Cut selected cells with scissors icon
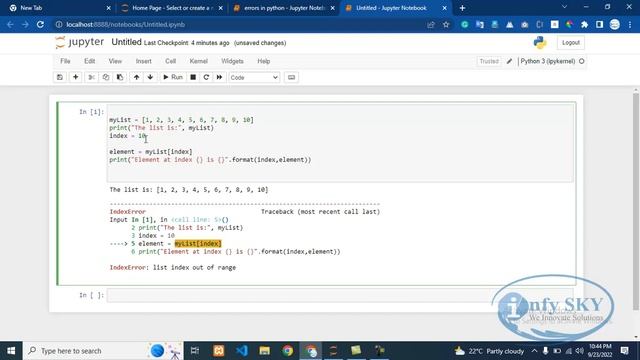The width and height of the screenshot is (640, 360). [91, 77]
